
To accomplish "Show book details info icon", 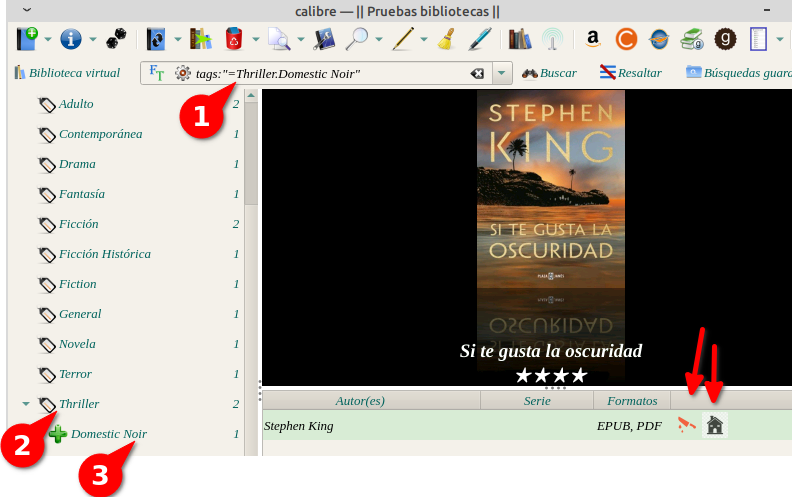I will [x=71, y=39].
